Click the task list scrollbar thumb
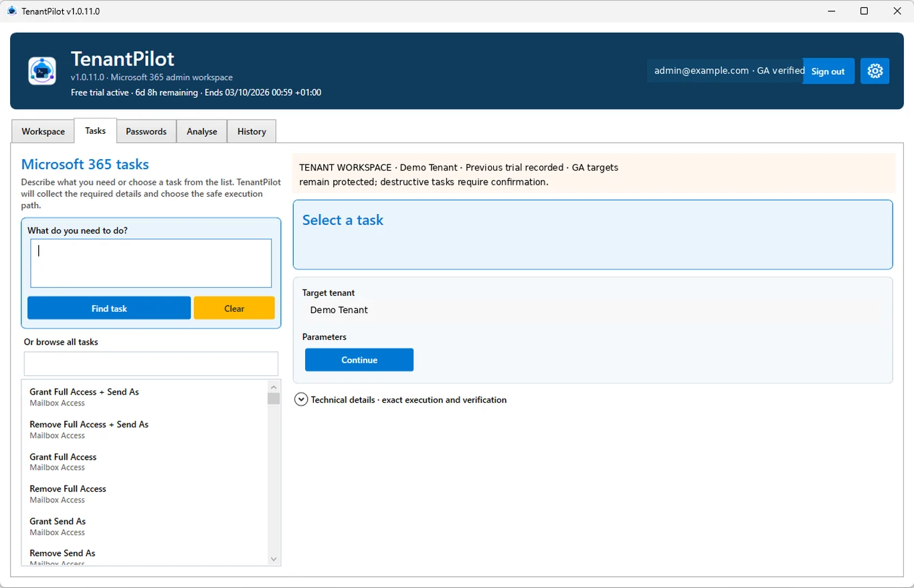This screenshot has height=588, width=914. (x=273, y=399)
